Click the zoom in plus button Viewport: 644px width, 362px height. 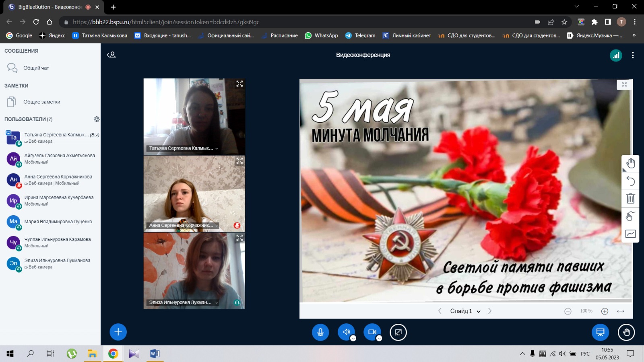tap(605, 311)
